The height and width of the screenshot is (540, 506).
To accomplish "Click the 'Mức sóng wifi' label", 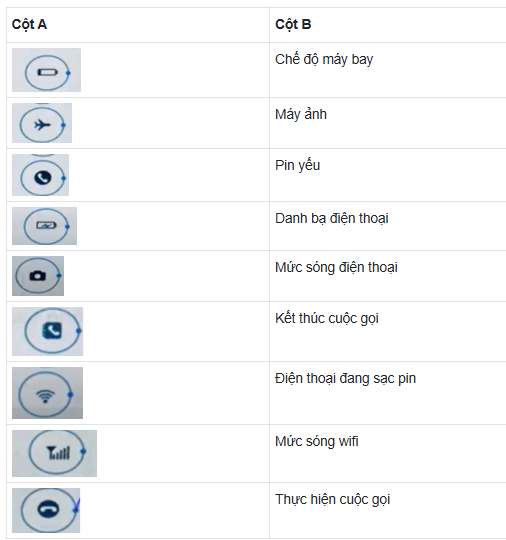I will pos(317,441).
